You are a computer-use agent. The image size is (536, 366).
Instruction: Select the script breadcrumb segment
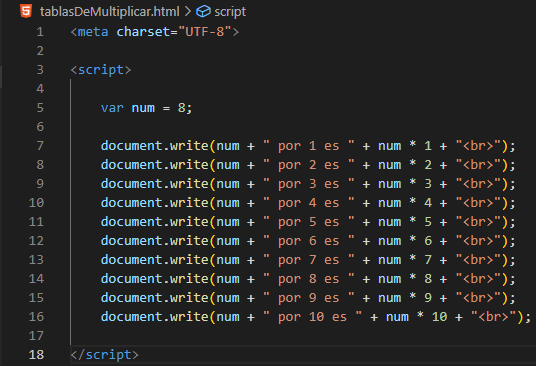(230, 12)
